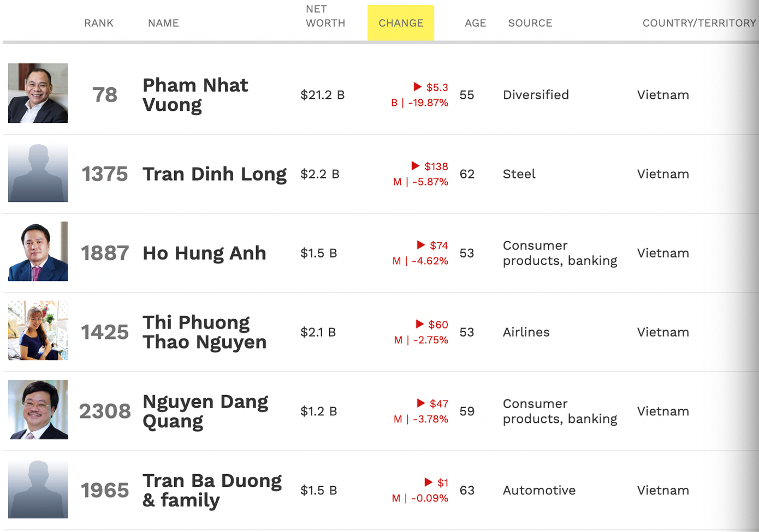Screen dimensions: 759x532
Task: Open Ho Hung Anh's profile link
Action: click(x=204, y=253)
